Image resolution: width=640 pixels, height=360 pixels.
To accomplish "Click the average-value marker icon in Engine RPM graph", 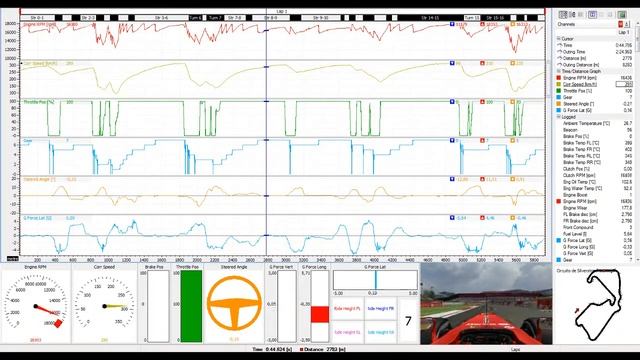I will 513,24.
